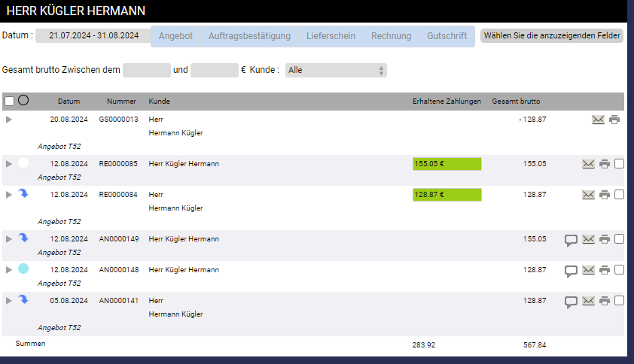The image size is (634, 364).
Task: Select the Angebot tab
Action: click(175, 36)
